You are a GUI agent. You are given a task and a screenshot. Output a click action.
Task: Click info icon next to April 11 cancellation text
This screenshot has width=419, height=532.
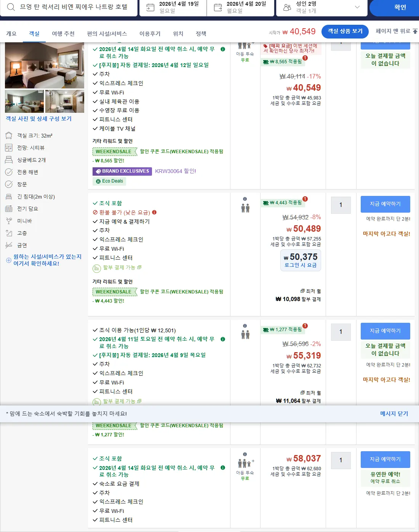click(223, 339)
